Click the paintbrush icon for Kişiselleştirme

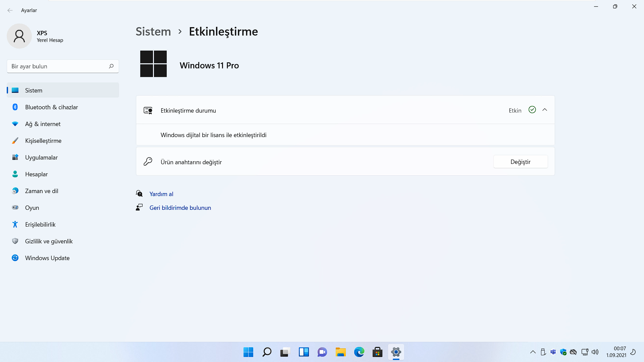click(15, 140)
